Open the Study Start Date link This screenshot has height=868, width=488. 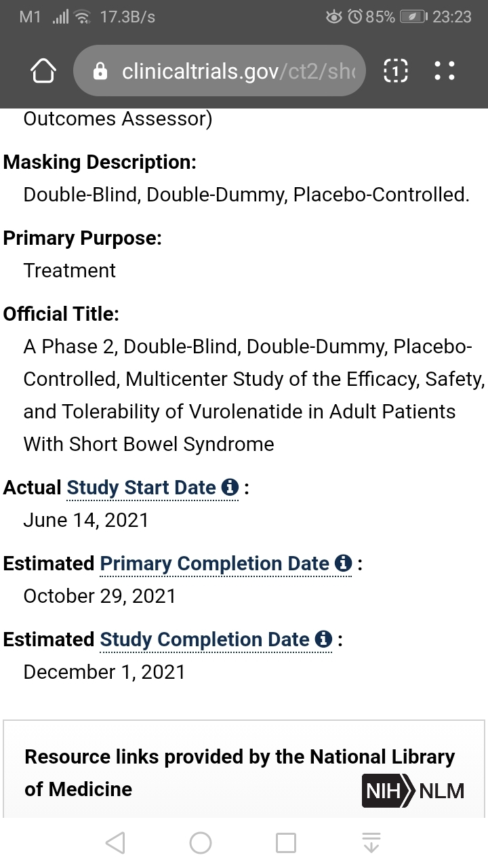[x=141, y=488]
